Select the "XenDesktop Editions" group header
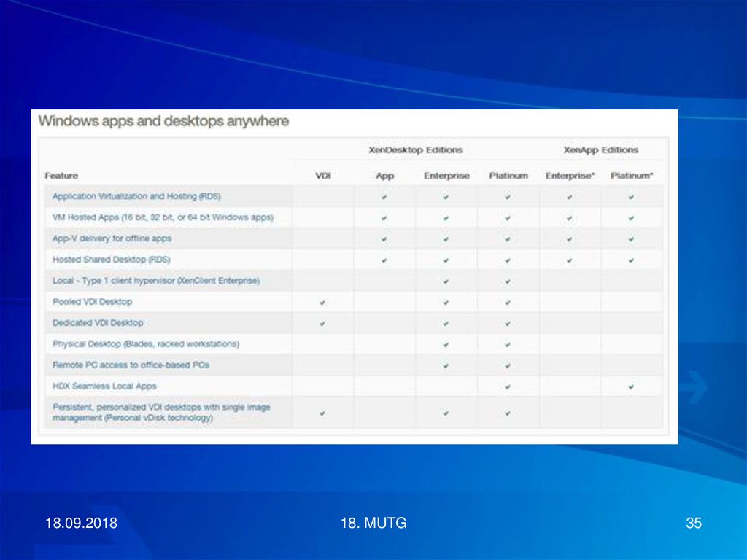The width and height of the screenshot is (747, 560). pos(415,150)
